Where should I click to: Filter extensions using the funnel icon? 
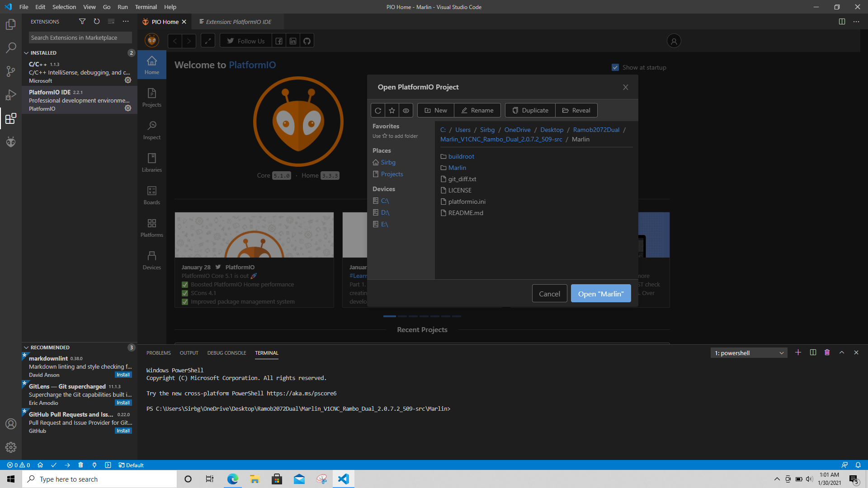(82, 21)
